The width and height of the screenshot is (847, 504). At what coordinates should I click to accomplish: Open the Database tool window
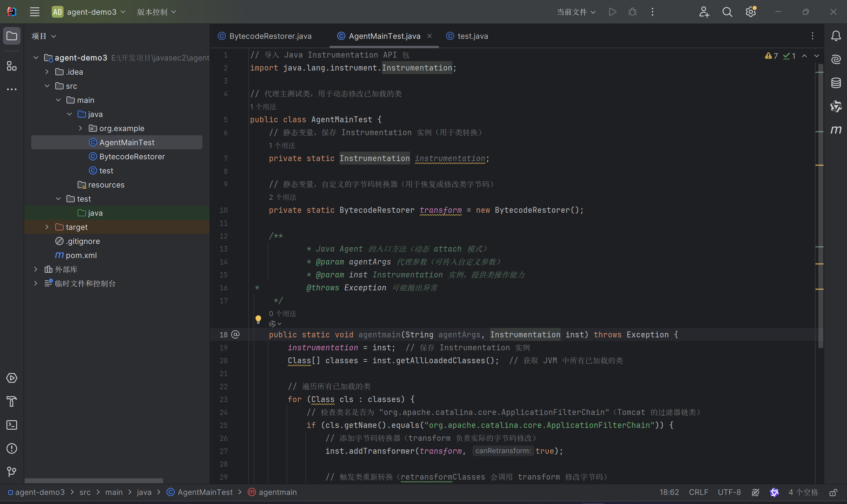pos(836,83)
